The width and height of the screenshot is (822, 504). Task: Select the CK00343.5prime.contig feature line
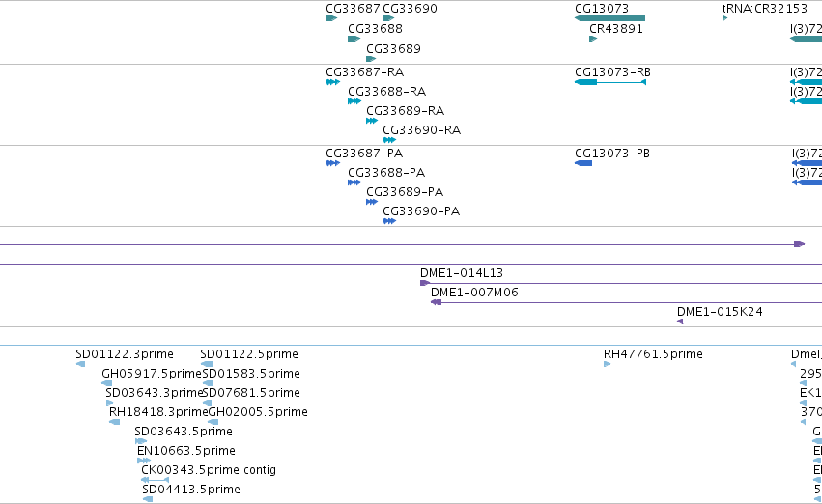pos(156,480)
